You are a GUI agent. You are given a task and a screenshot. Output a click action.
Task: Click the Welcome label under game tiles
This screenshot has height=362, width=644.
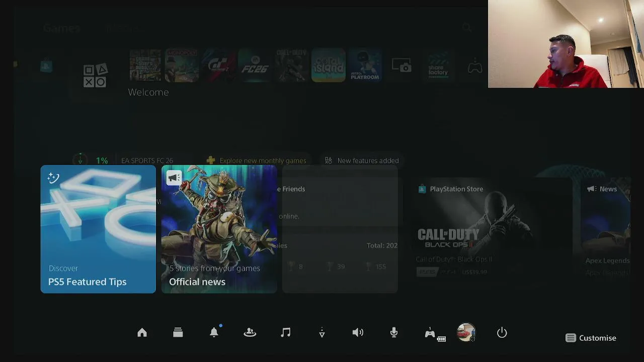coord(148,92)
